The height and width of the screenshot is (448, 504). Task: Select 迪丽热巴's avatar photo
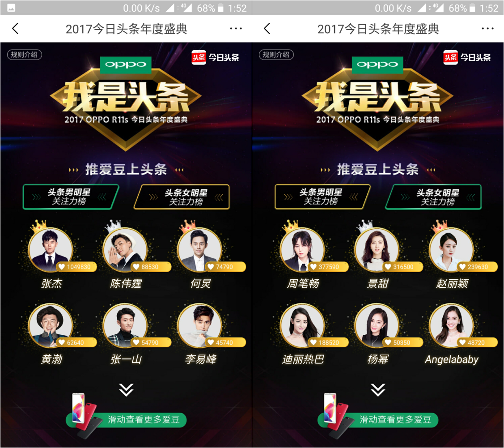[x=302, y=325]
